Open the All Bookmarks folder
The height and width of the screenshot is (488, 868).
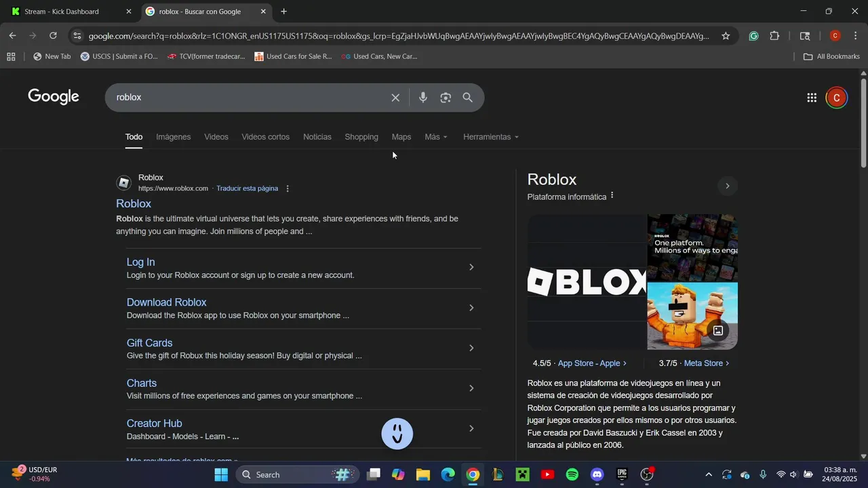[831, 56]
